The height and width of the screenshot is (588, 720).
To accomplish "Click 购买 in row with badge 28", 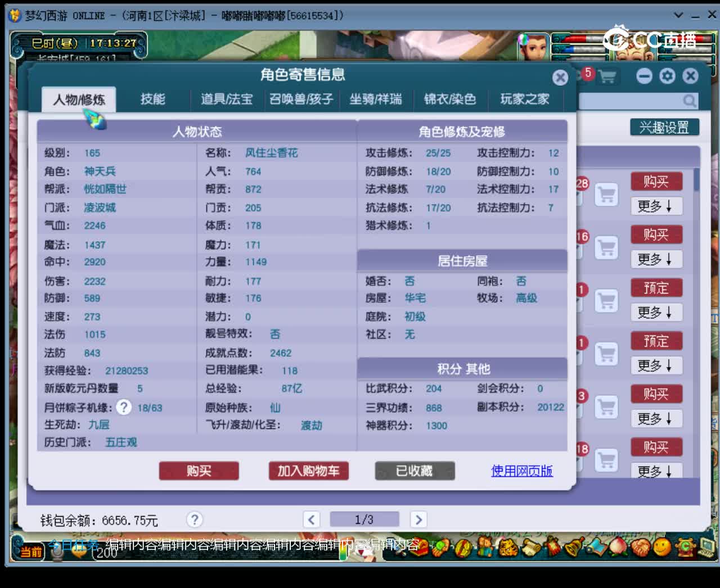I will coord(656,182).
